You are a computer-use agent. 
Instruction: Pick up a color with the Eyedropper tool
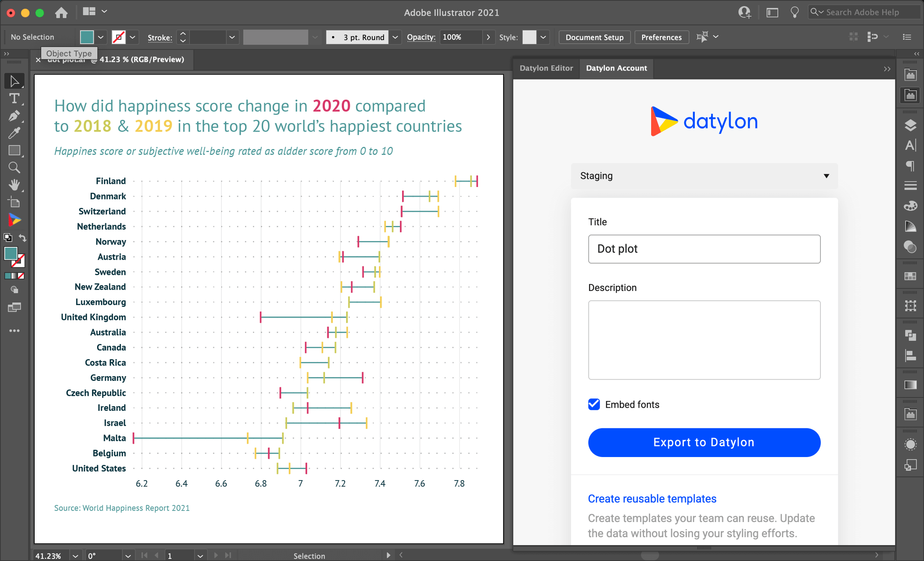[15, 133]
